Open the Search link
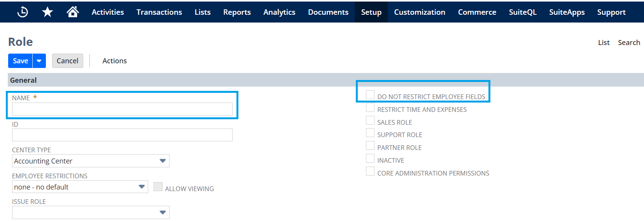 click(x=629, y=43)
